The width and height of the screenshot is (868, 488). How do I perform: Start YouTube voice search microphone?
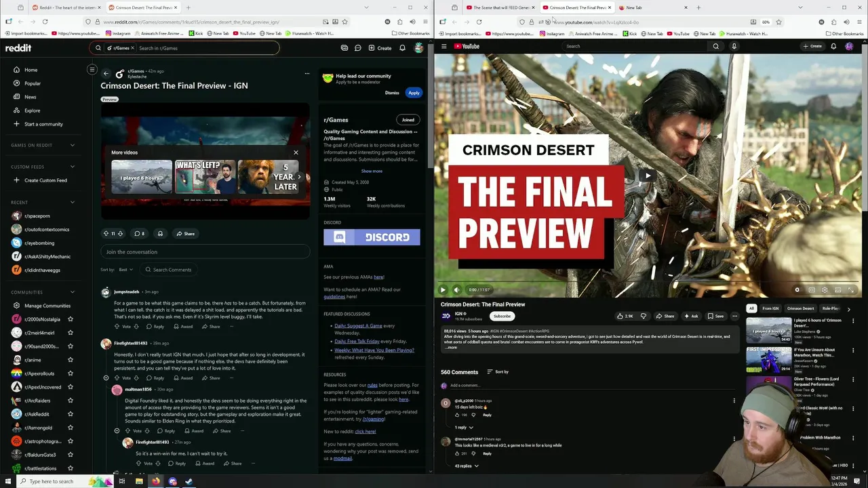coord(734,46)
